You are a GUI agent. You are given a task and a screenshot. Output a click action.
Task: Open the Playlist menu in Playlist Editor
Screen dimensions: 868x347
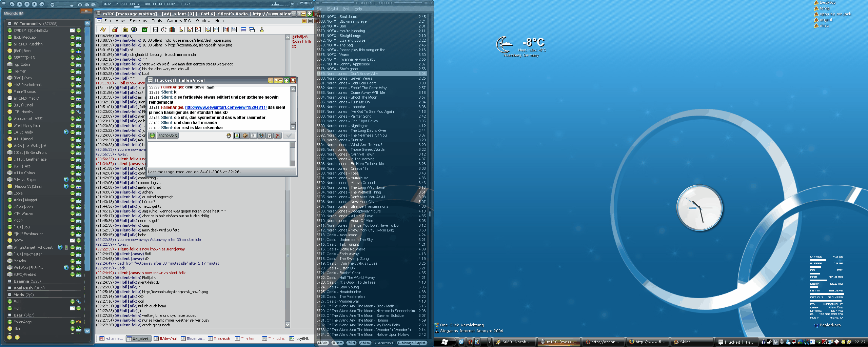pos(333,9)
